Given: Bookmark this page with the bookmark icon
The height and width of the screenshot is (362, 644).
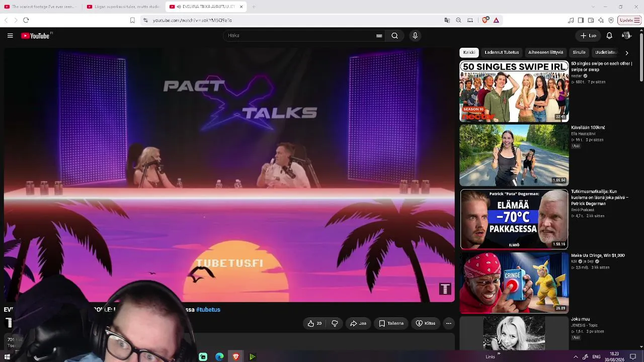Looking at the screenshot, I should [132, 20].
